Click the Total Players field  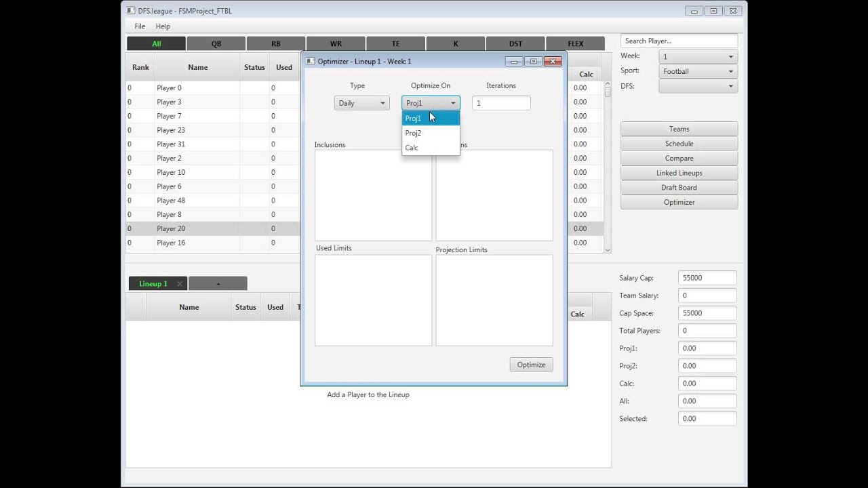pyautogui.click(x=707, y=331)
